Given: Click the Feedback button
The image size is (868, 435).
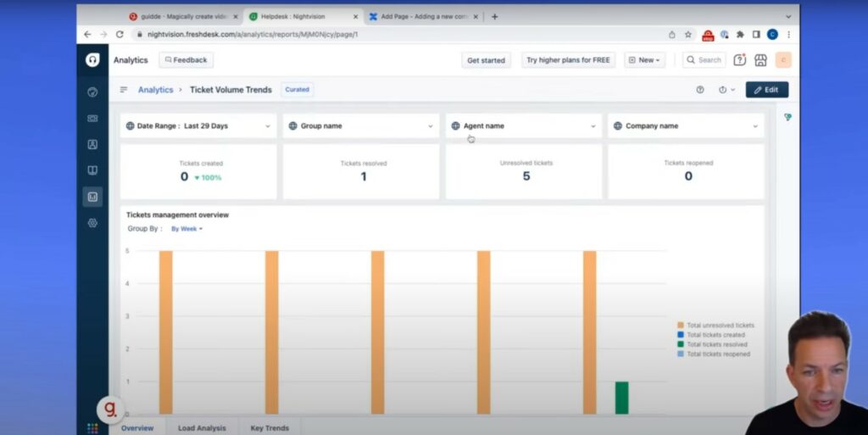Looking at the screenshot, I should coord(186,59).
